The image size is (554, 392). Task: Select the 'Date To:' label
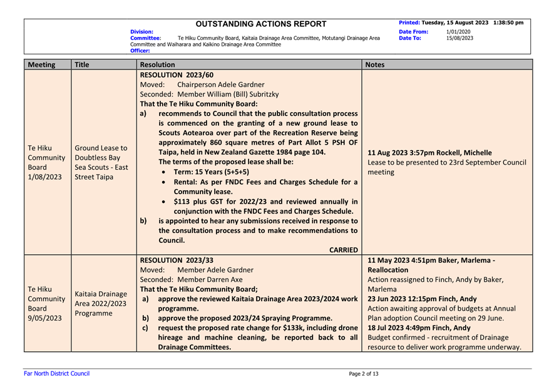coord(410,38)
